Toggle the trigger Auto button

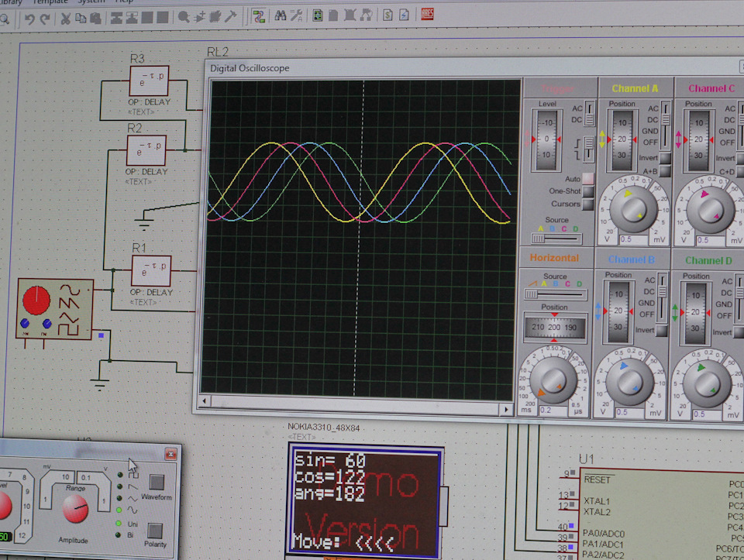click(587, 179)
